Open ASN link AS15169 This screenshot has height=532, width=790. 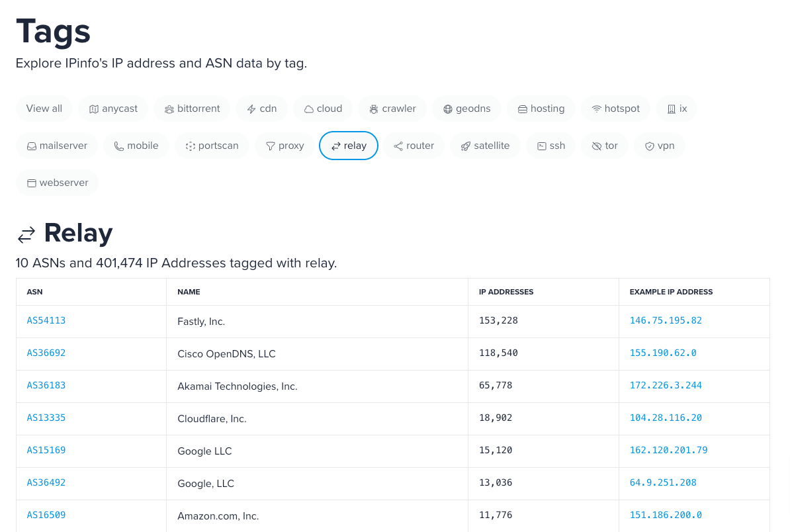(x=46, y=450)
